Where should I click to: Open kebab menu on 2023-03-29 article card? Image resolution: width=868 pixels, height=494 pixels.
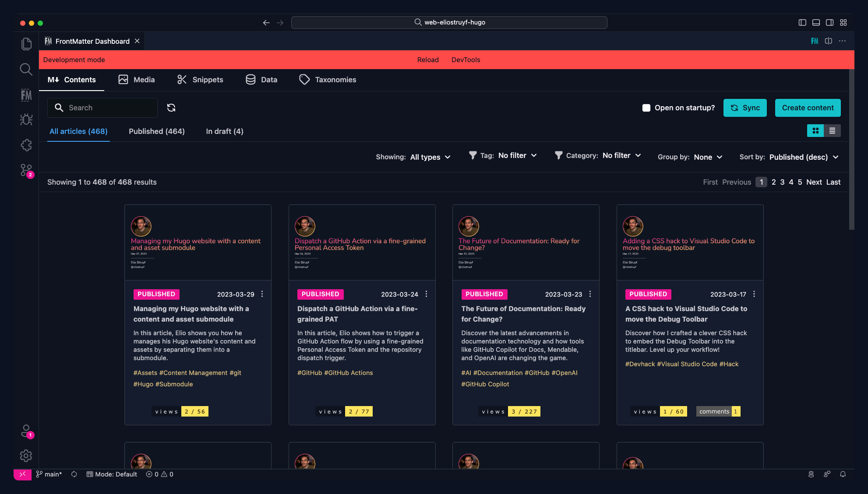pyautogui.click(x=262, y=294)
